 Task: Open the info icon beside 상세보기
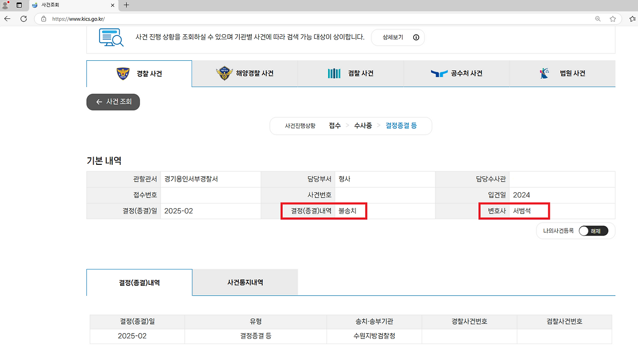[x=415, y=37]
